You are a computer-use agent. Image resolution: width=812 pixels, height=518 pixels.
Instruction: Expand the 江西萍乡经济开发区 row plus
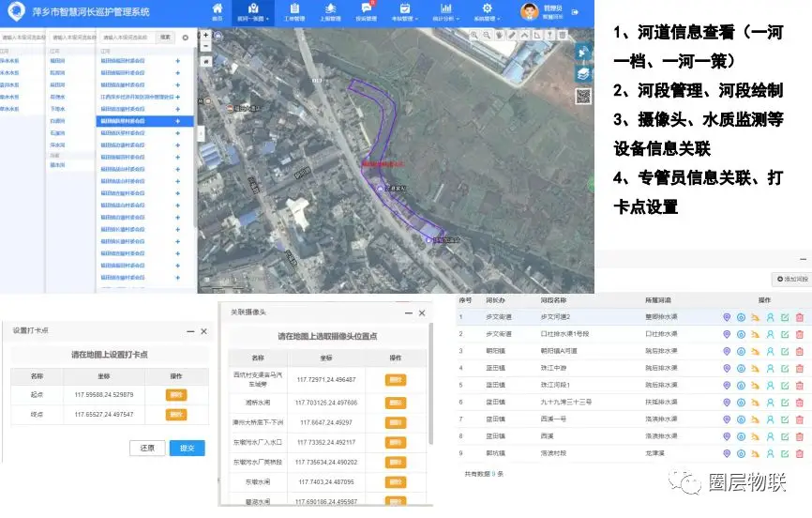(x=177, y=97)
